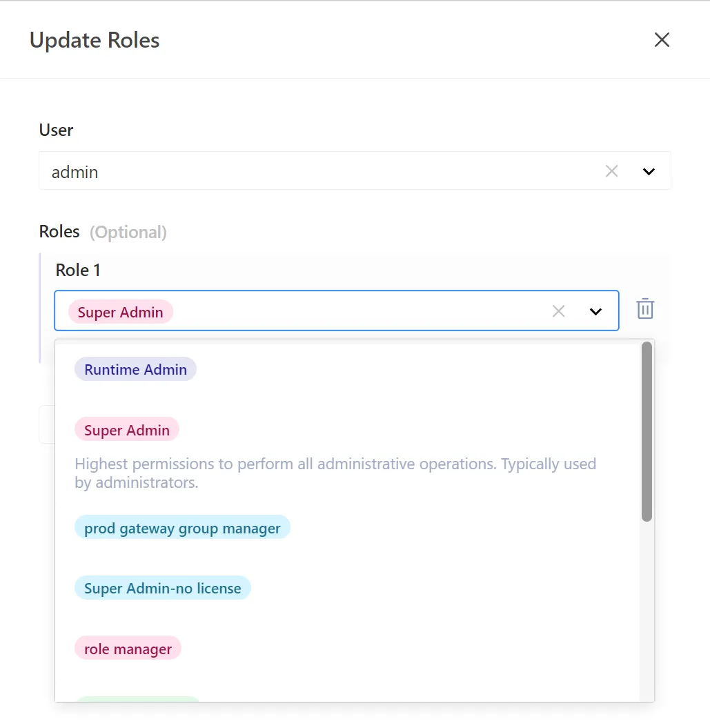The image size is (710, 728).
Task: Click the User field label
Action: 56,130
